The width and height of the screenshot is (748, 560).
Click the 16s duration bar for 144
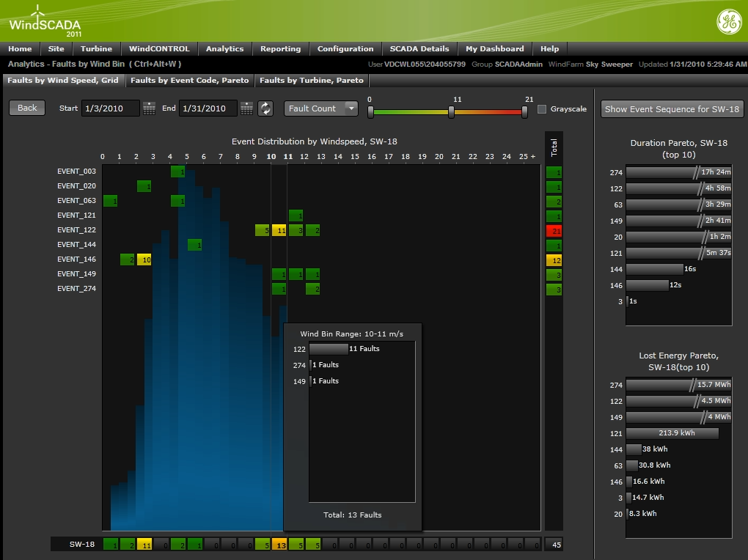tap(654, 269)
